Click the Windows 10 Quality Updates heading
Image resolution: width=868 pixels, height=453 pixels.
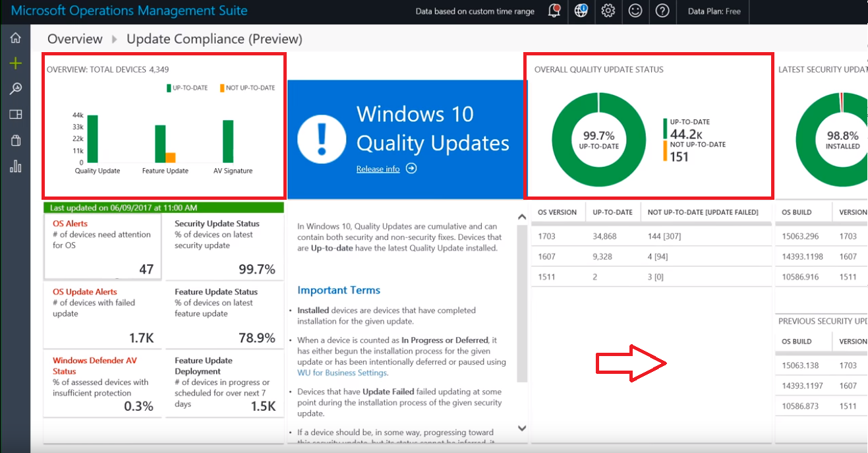(x=433, y=128)
